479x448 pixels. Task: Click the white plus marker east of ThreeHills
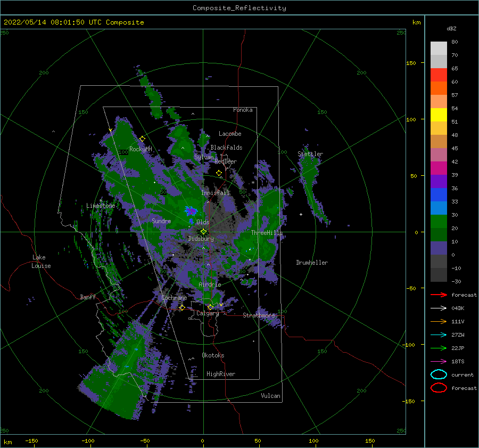pyautogui.click(x=301, y=214)
